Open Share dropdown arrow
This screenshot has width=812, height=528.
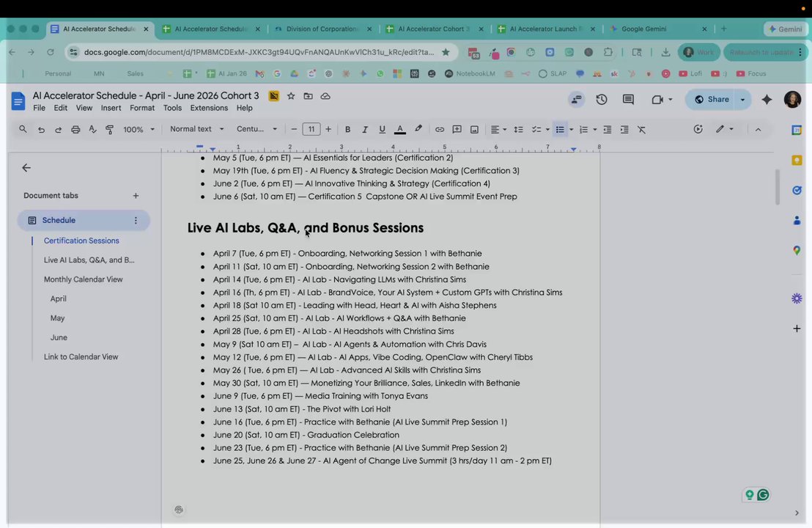click(742, 99)
